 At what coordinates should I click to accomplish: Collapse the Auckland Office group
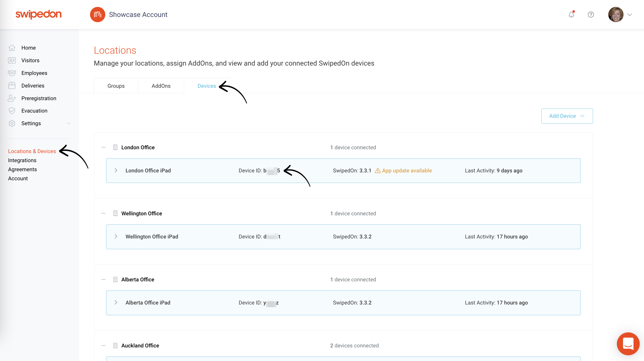pyautogui.click(x=104, y=346)
